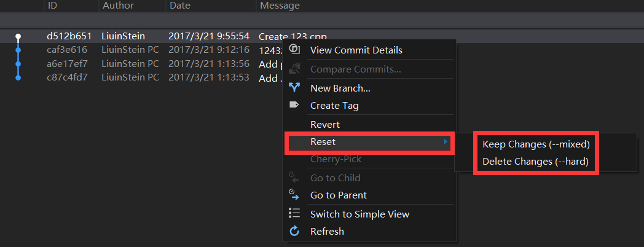Select the graph node for commit d512b651
The height and width of the screenshot is (247, 644).
[x=18, y=37]
